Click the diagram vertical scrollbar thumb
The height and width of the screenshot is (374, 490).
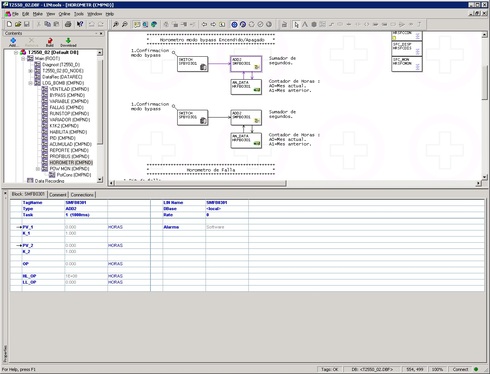pos(485,82)
